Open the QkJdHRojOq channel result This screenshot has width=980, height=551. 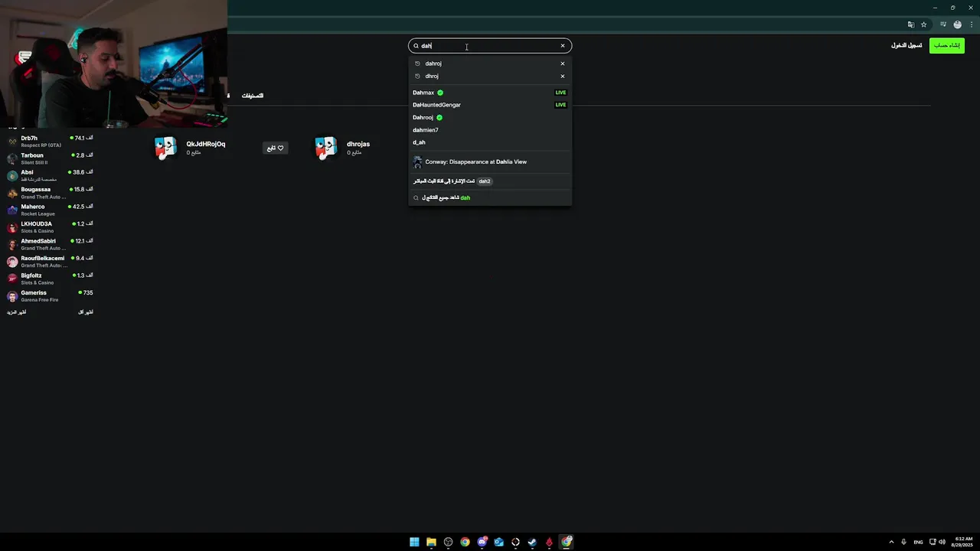[x=205, y=144]
